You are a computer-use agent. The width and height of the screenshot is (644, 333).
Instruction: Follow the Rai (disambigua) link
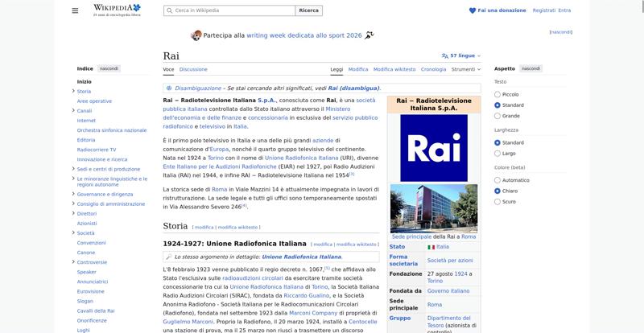(x=353, y=88)
